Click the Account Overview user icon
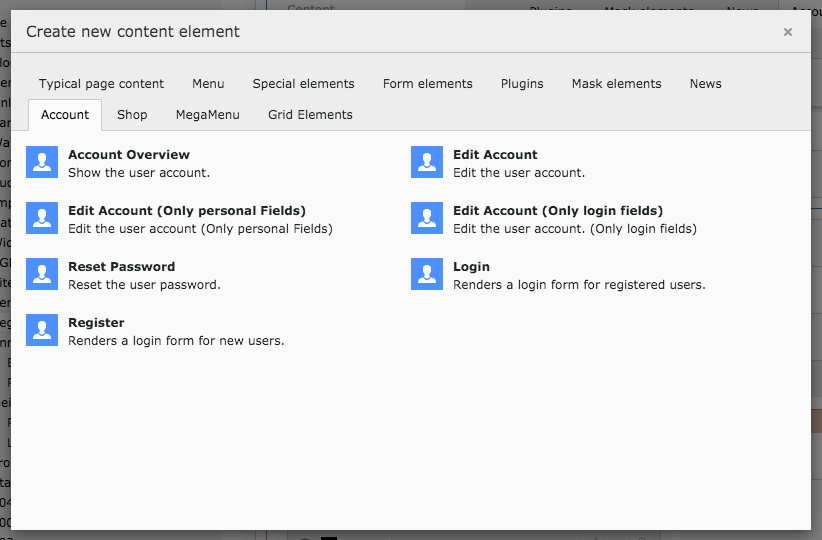Screen dimensions: 822x540 click(42, 162)
